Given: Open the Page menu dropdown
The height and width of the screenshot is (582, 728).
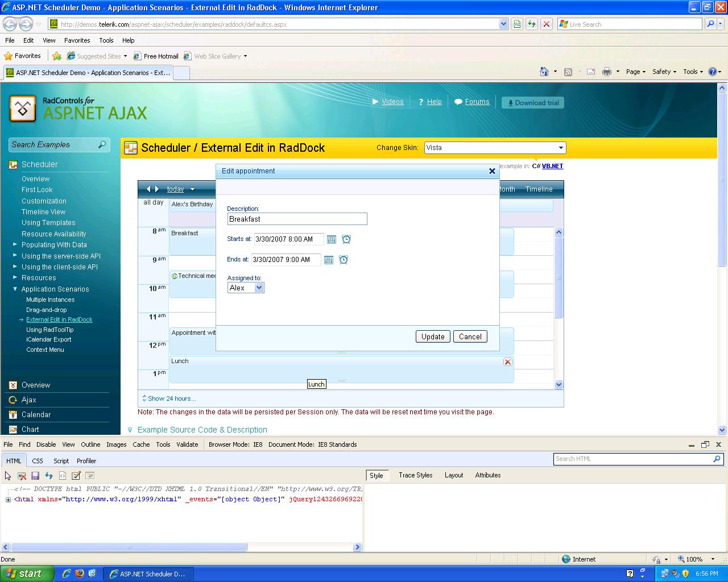Looking at the screenshot, I should pos(636,72).
